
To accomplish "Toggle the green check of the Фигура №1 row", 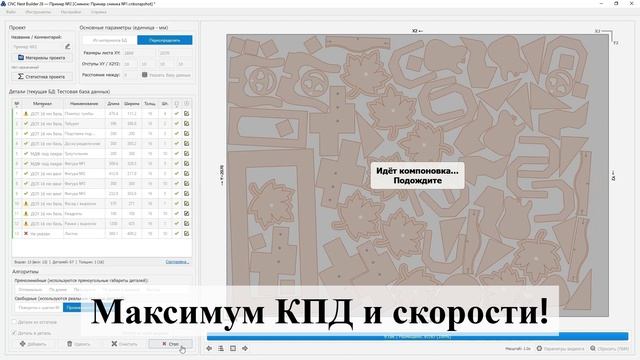I will 177,164.
